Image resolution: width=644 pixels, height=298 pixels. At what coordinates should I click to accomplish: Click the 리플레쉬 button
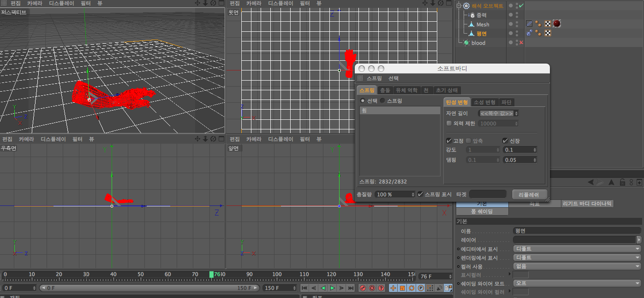530,194
